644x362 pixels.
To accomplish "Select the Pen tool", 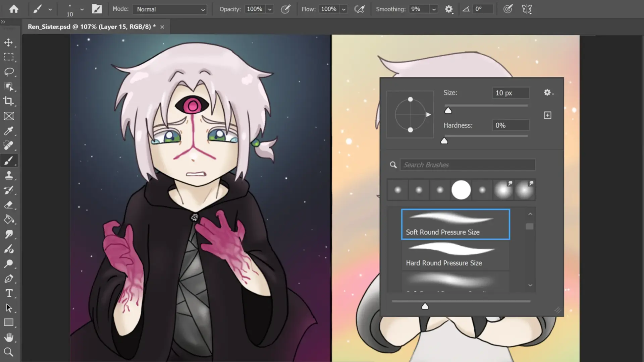I will point(9,279).
